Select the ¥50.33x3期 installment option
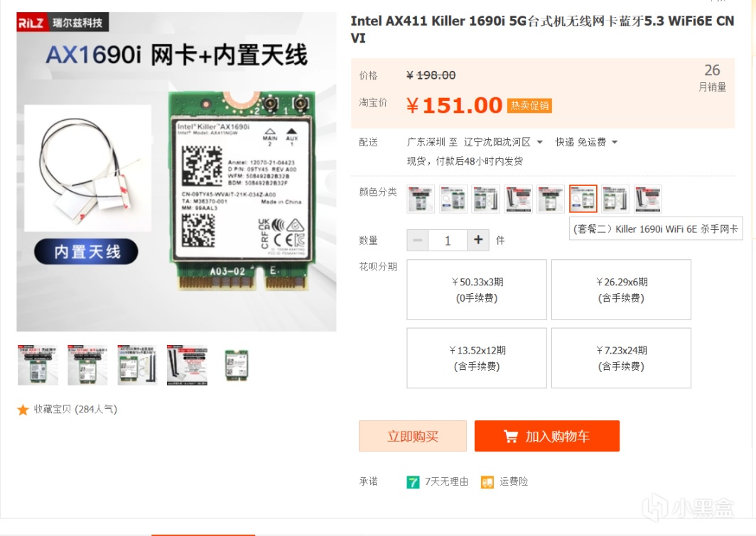This screenshot has height=536, width=756. pyautogui.click(x=477, y=290)
